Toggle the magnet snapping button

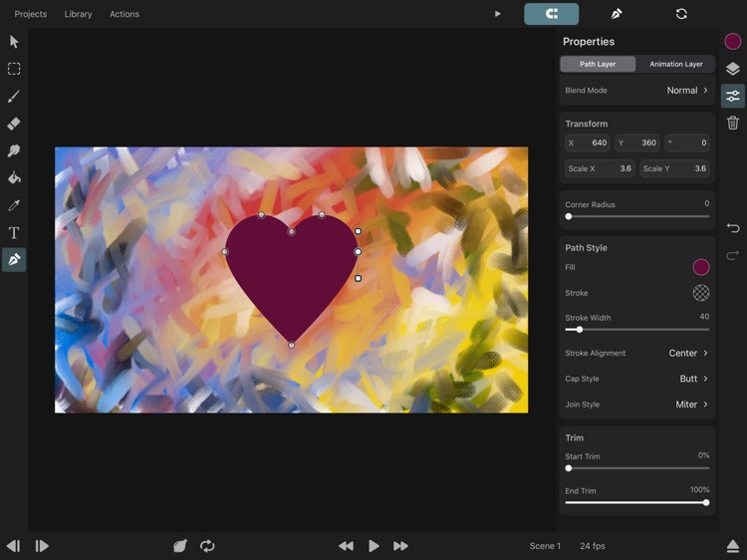(551, 14)
